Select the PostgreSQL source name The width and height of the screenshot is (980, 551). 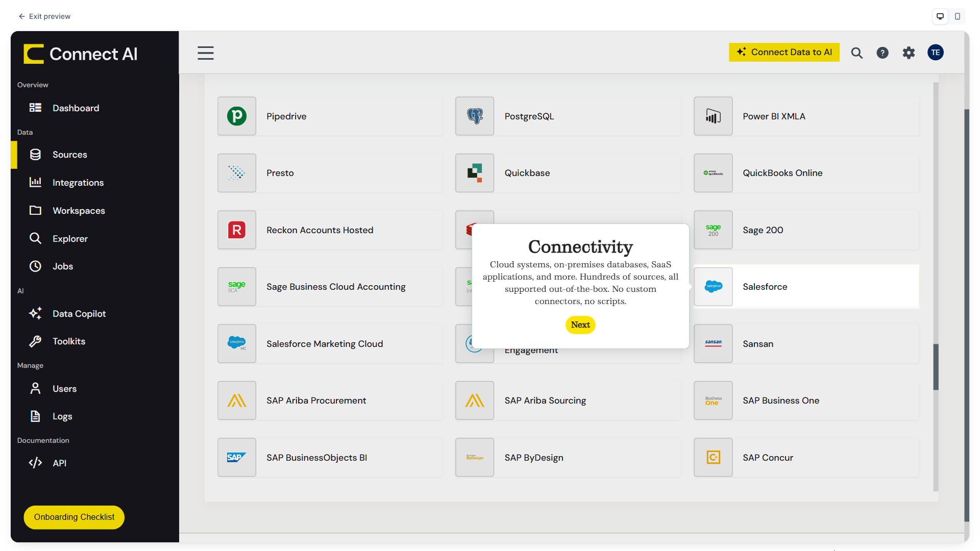[529, 116]
